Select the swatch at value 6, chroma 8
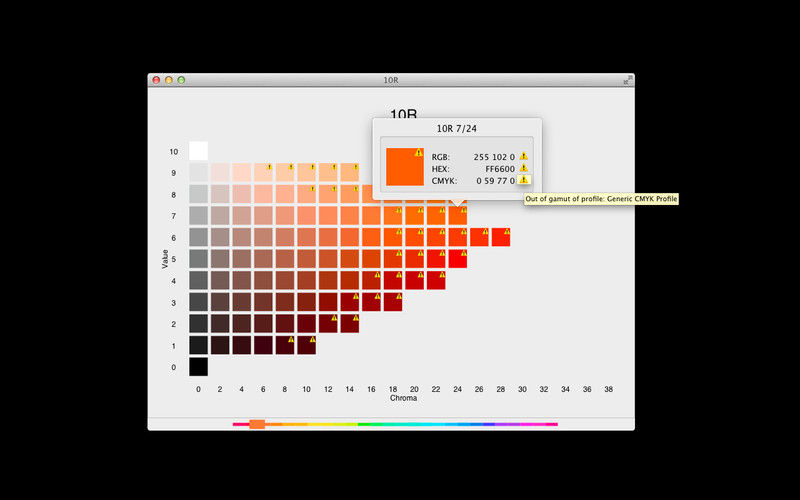The height and width of the screenshot is (500, 800). (x=285, y=237)
